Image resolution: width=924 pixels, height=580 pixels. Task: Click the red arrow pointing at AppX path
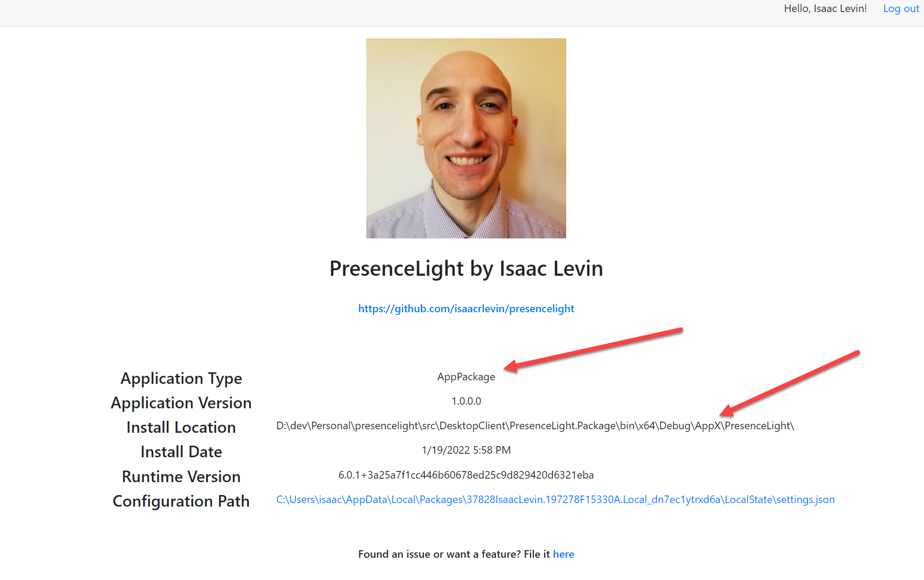point(790,383)
